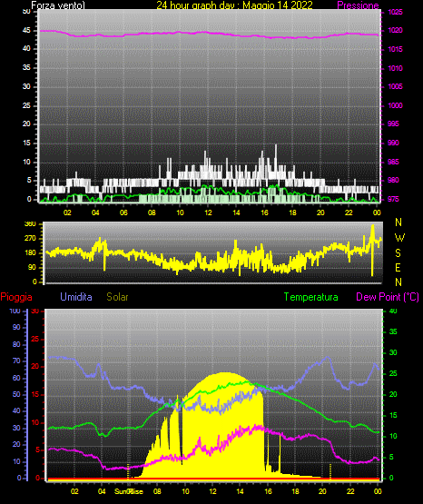This screenshot has width=423, height=504.
Task: Click blue humidity axis value 70
Action: (16, 361)
